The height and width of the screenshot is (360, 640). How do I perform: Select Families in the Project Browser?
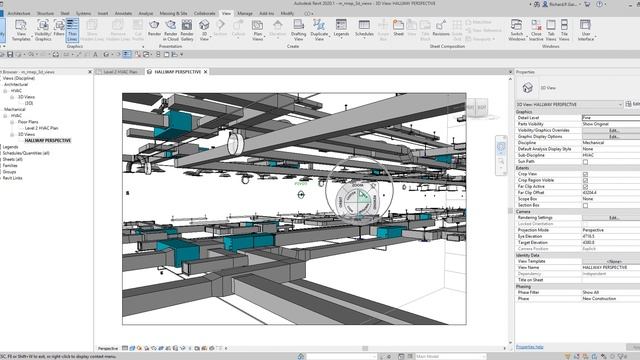tap(10, 166)
